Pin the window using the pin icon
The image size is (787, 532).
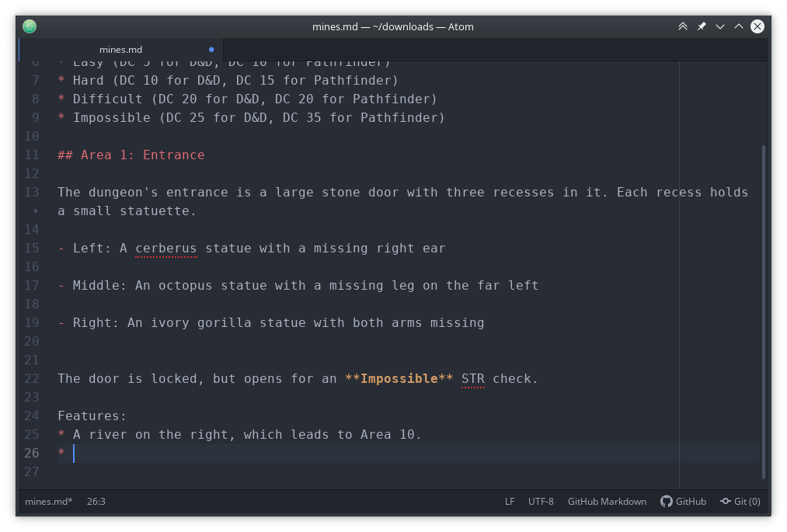[700, 26]
